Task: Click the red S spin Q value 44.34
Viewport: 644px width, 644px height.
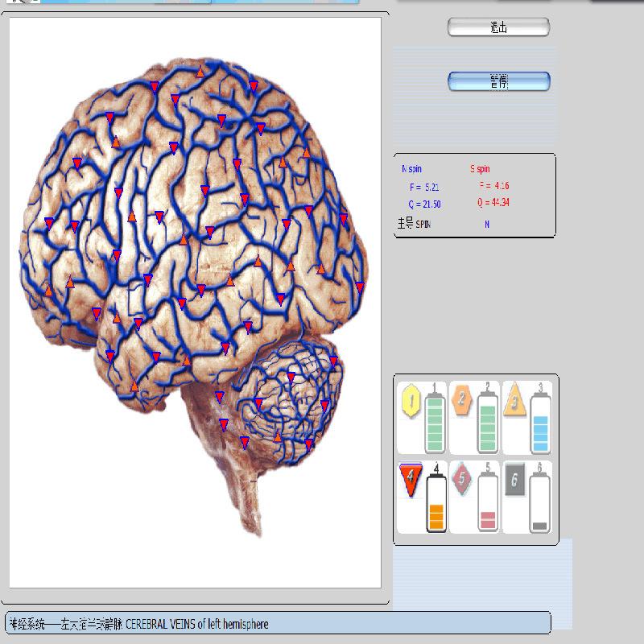Action: [x=493, y=202]
